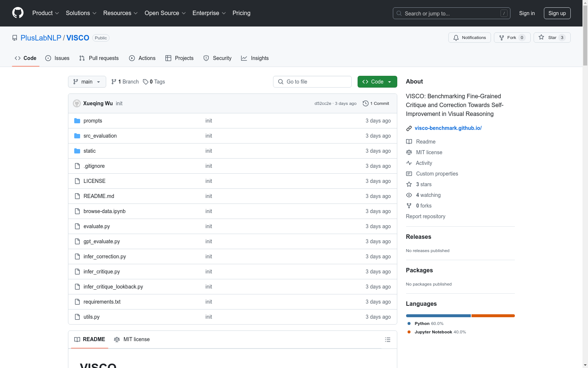This screenshot has height=368, width=588.
Task: Open the Releases heading link
Action: 419,237
